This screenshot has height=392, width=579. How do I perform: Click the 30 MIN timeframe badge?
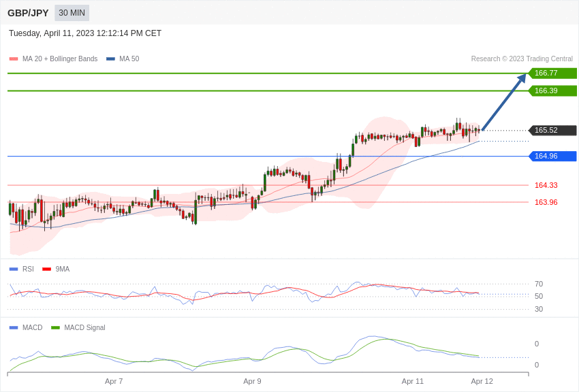[x=72, y=13]
